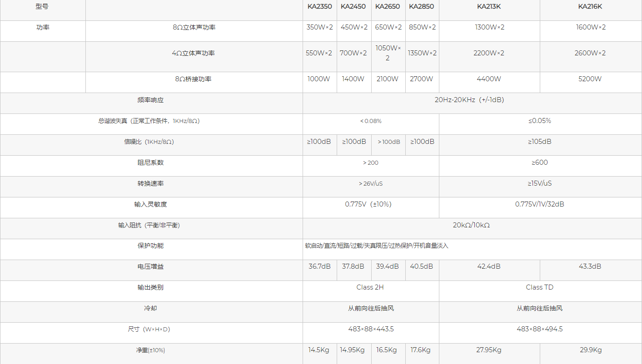Select the 483×88×494.5 dimensions value
Viewport: 642px width, 364px height.
(x=540, y=329)
